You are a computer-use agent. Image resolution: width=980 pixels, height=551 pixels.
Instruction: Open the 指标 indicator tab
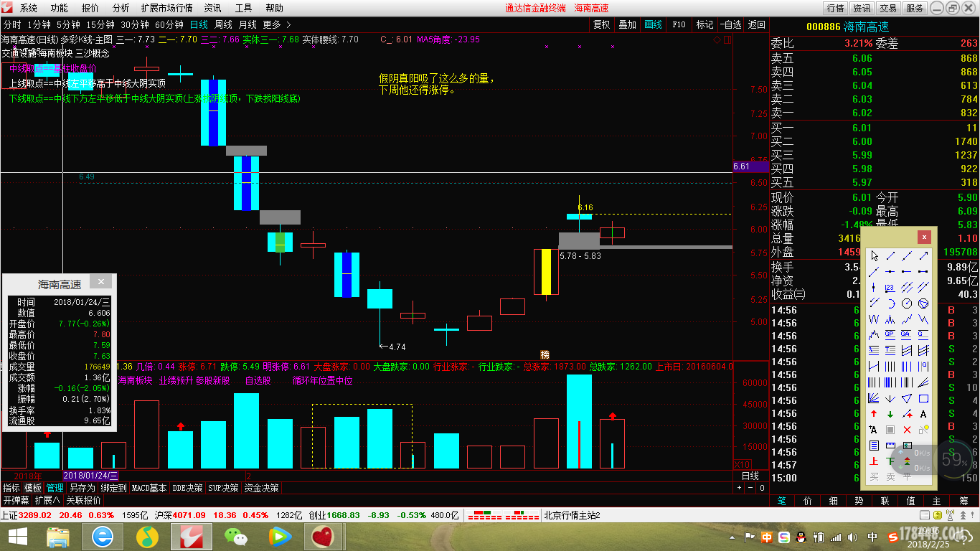(11, 488)
